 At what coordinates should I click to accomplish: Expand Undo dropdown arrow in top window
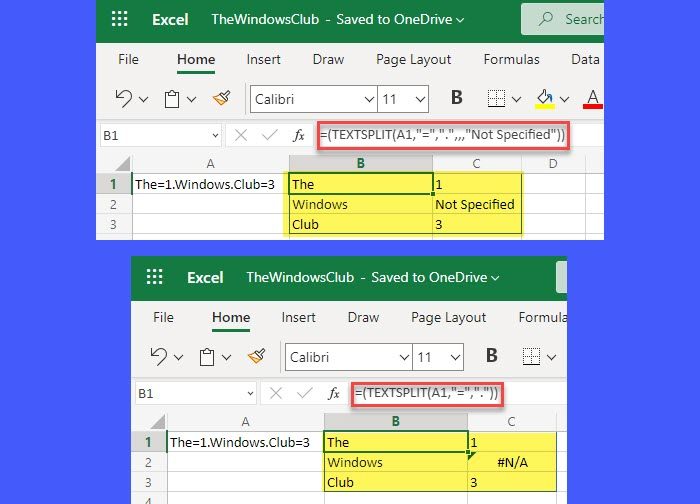coord(143,99)
